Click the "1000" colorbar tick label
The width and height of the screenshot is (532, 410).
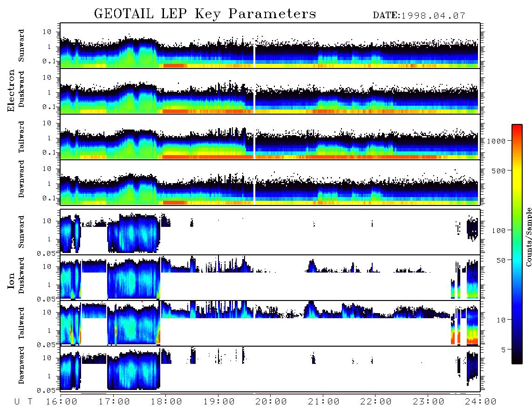pos(497,141)
